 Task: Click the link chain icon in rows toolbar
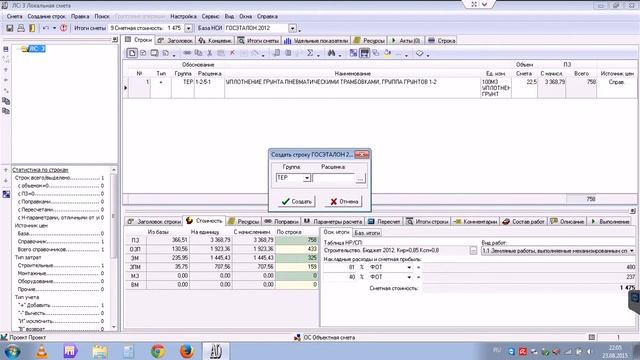tap(187, 53)
